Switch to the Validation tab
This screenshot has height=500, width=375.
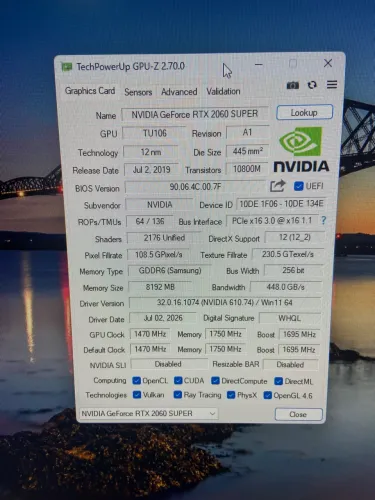tap(223, 91)
